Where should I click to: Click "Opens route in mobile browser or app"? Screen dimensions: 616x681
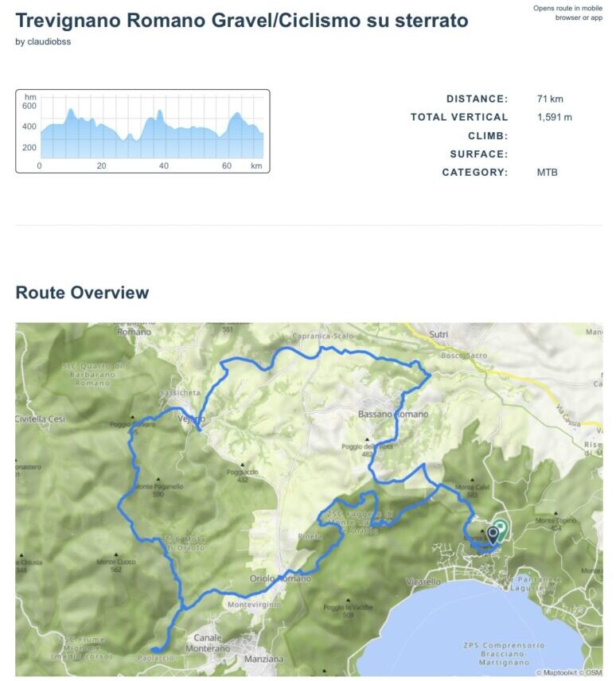567,12
